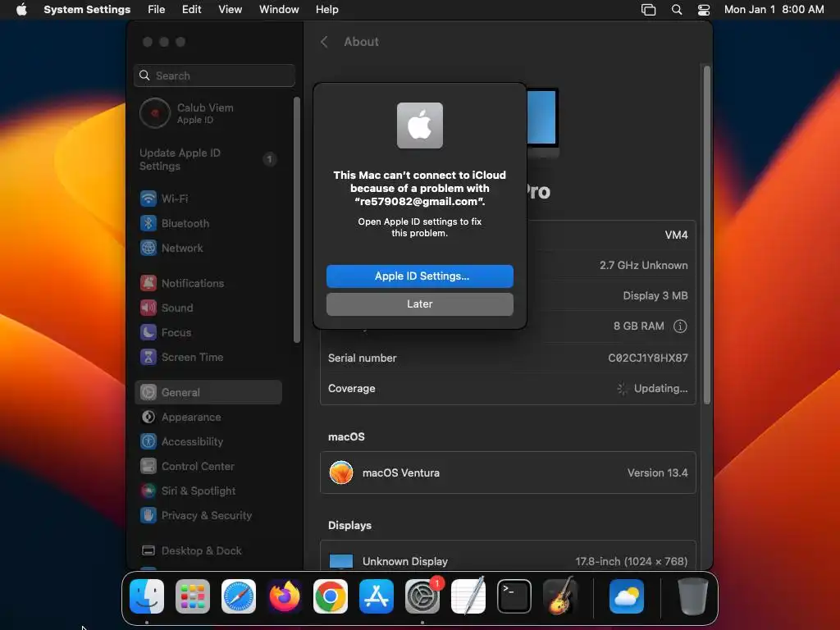Click the macOS Ventura logo icon
The width and height of the screenshot is (840, 630).
click(341, 472)
